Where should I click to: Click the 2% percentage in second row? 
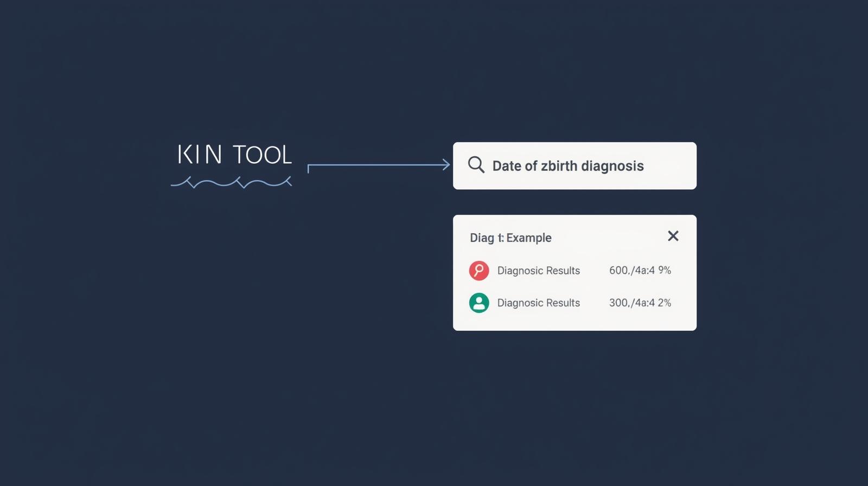point(665,303)
